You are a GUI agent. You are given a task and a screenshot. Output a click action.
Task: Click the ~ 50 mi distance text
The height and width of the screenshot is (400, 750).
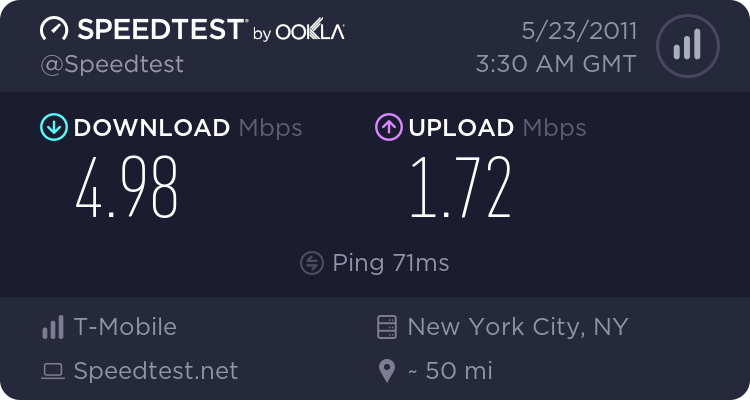(x=450, y=372)
